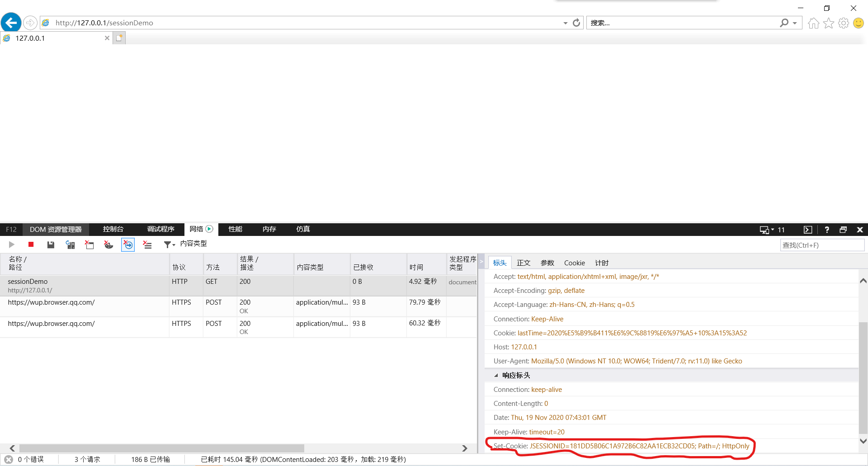
Task: Open favorites with the star icon
Action: click(828, 23)
